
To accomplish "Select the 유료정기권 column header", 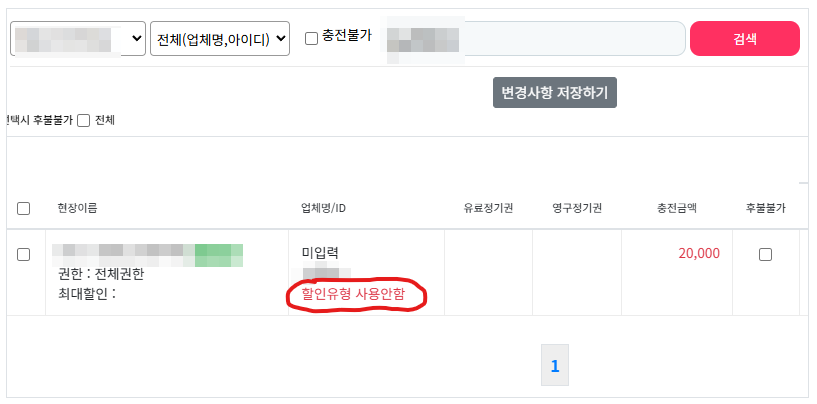I will click(x=488, y=208).
